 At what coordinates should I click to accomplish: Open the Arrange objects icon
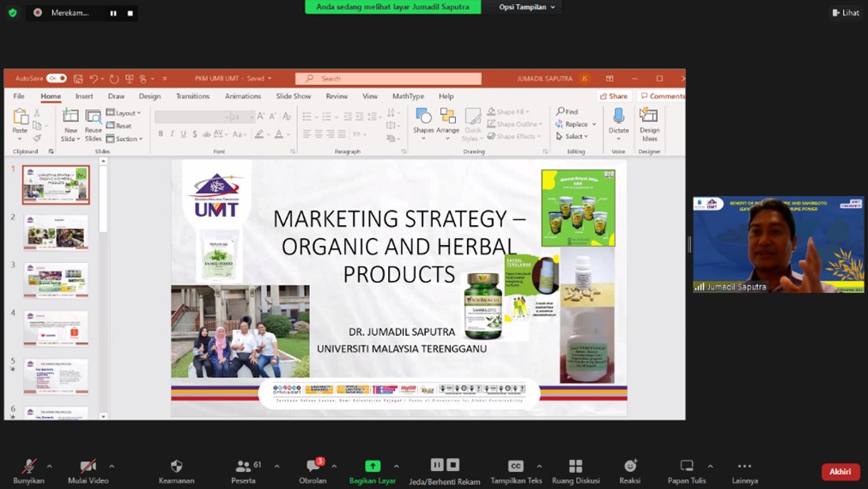[x=447, y=116]
